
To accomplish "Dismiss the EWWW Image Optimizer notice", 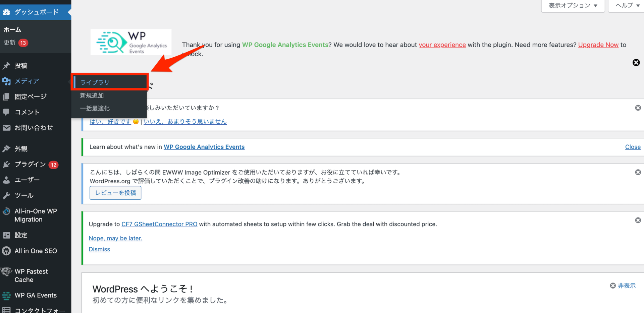I will pos(638,172).
